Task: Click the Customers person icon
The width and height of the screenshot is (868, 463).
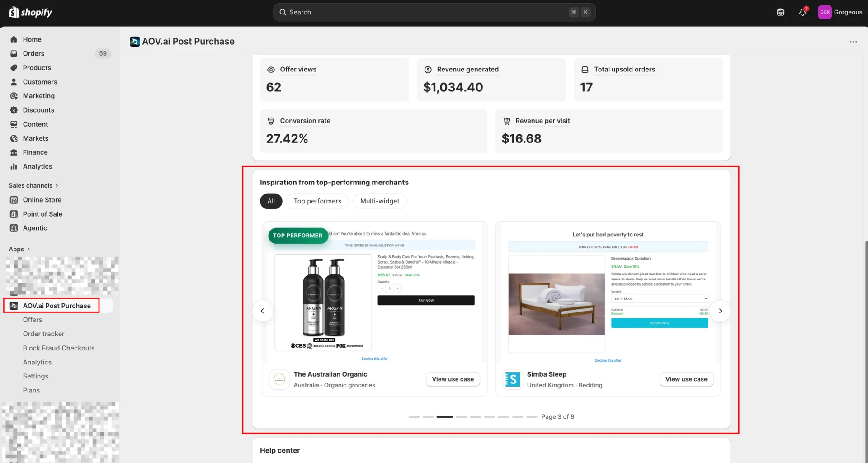Action: [x=14, y=82]
